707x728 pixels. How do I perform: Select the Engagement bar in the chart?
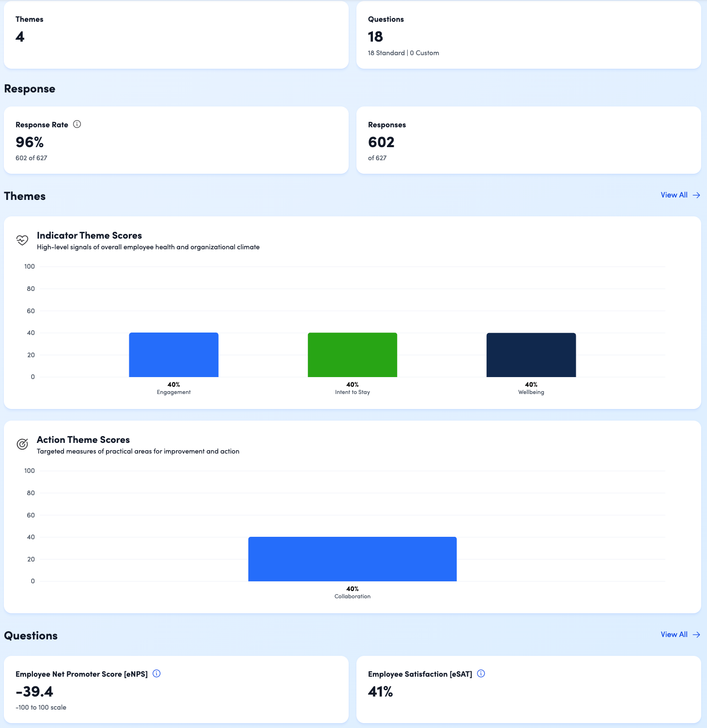(x=173, y=354)
